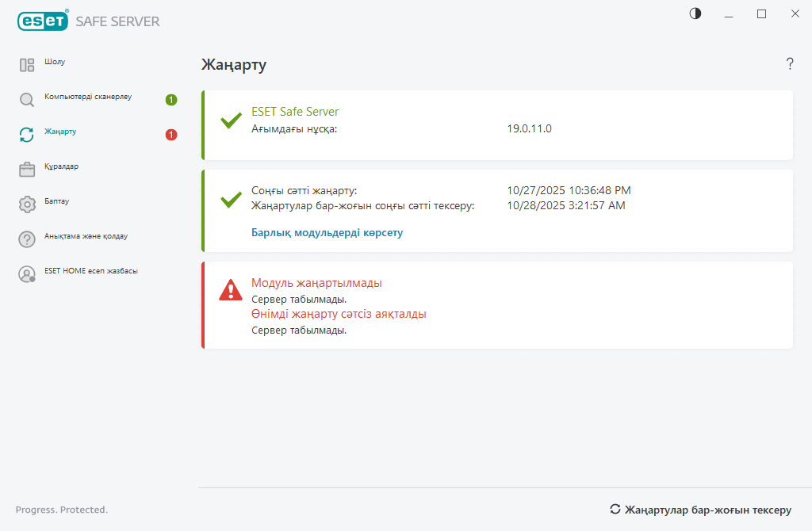Screen dimensions: 812x531
Task: Open the Компьютерді сканерлеу menu item
Action: coord(88,97)
